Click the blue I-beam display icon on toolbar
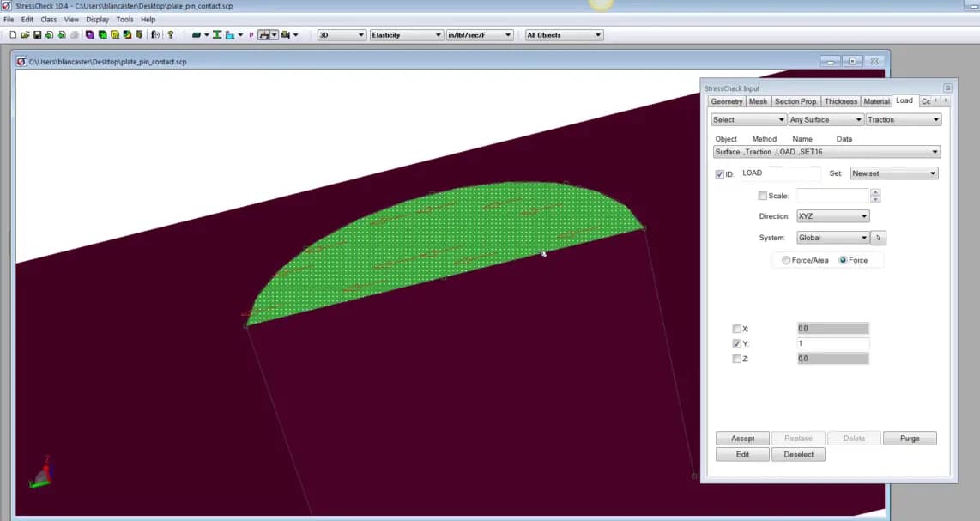This screenshot has height=521, width=980. tap(217, 35)
